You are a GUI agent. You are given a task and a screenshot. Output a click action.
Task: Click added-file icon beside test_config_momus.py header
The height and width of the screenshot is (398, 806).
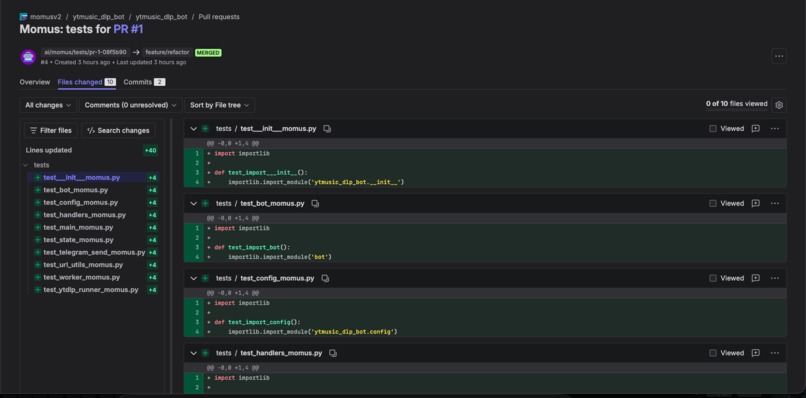(x=205, y=278)
